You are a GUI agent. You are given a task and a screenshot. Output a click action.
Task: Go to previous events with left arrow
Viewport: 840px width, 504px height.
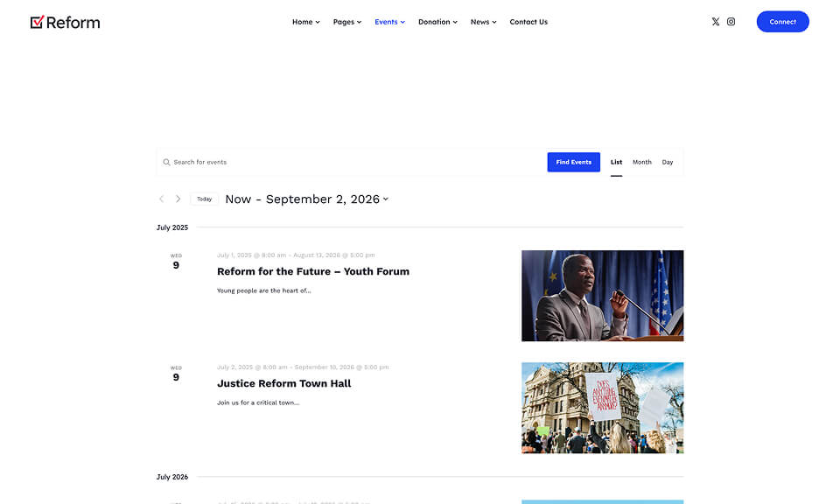161,199
